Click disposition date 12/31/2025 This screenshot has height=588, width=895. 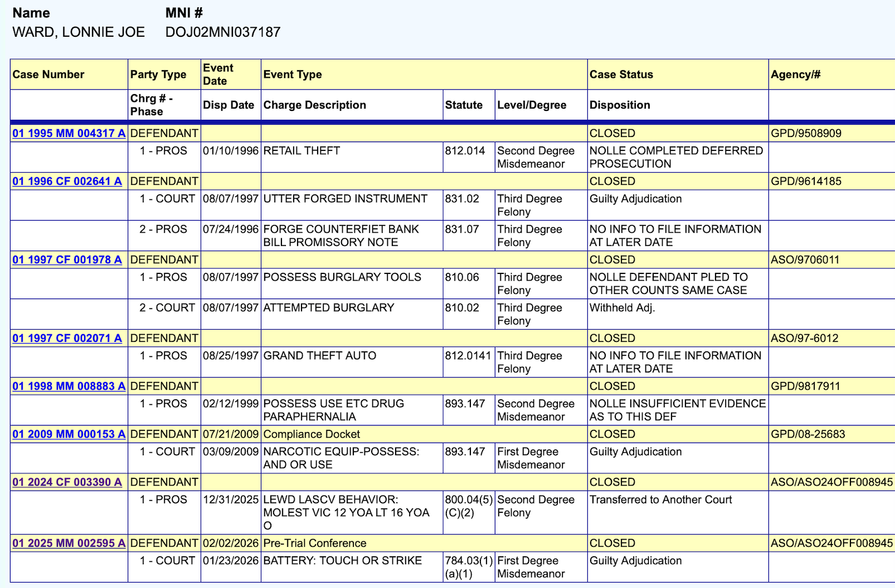point(231,499)
